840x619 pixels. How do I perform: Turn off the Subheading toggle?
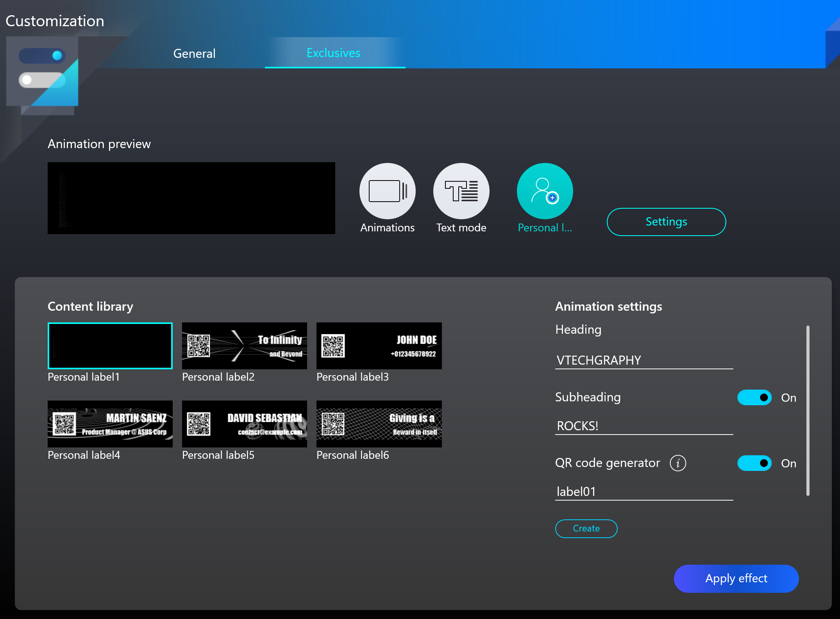754,397
